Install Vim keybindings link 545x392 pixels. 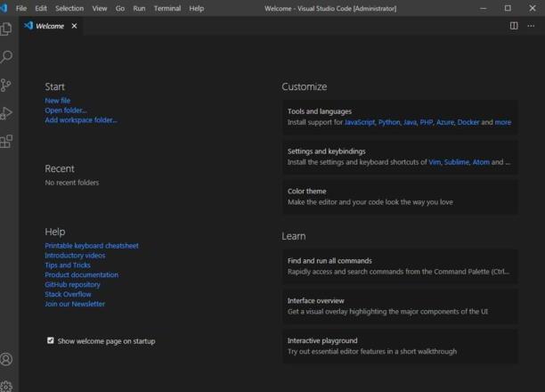[x=434, y=162]
